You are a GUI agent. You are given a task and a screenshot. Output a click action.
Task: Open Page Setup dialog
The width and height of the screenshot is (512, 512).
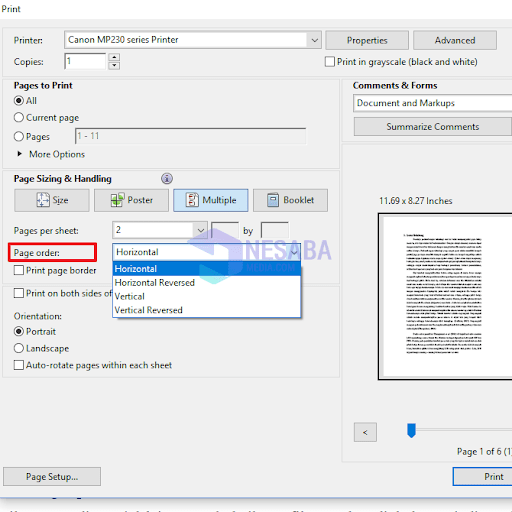(52, 477)
